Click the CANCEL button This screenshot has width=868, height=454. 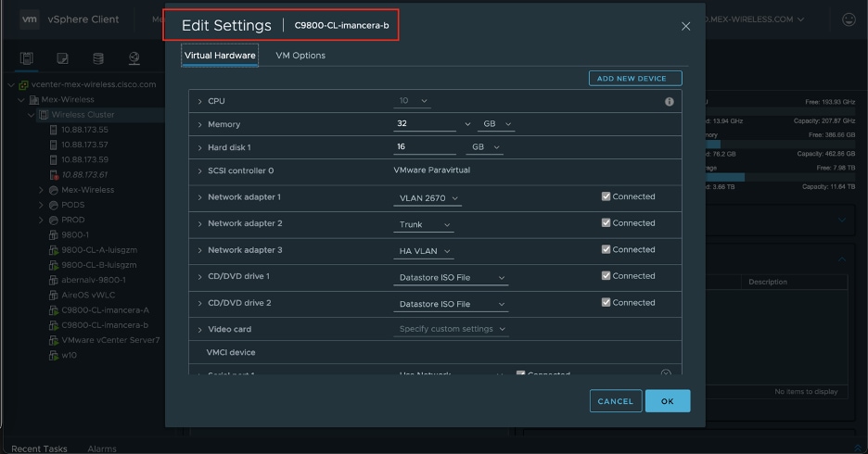(x=616, y=401)
